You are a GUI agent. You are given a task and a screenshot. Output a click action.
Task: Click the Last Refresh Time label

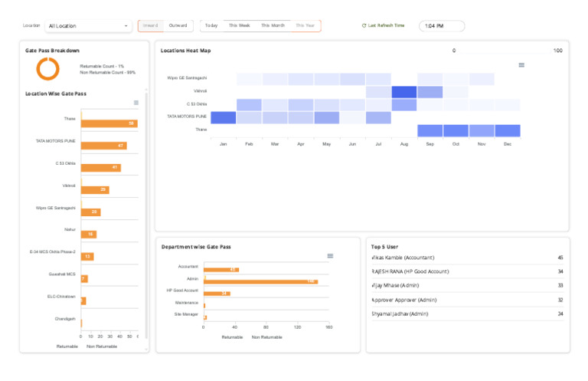386,25
